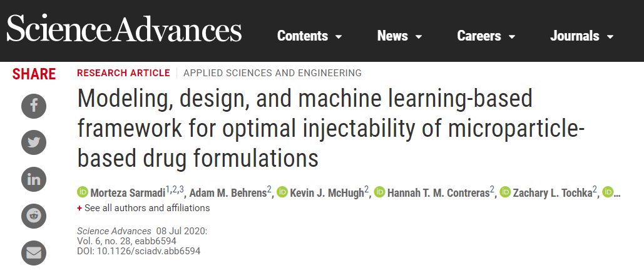Share article on Reddit
This screenshot has width=644, height=273.
coord(34,216)
